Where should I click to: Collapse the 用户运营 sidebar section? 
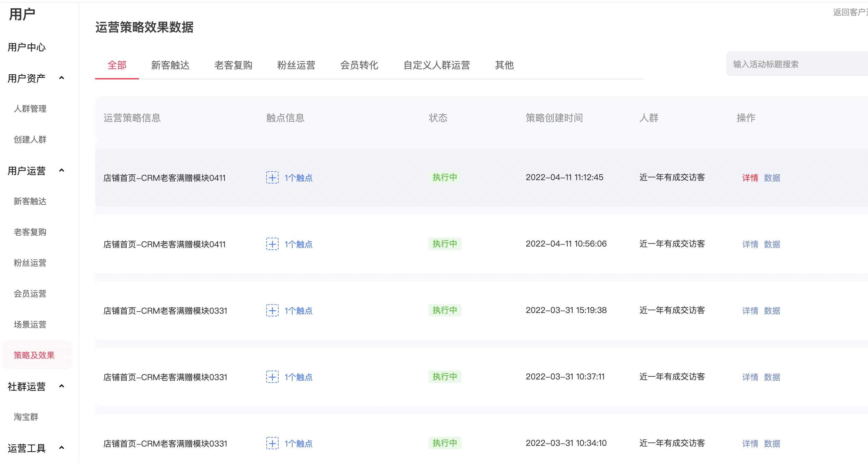tap(62, 171)
